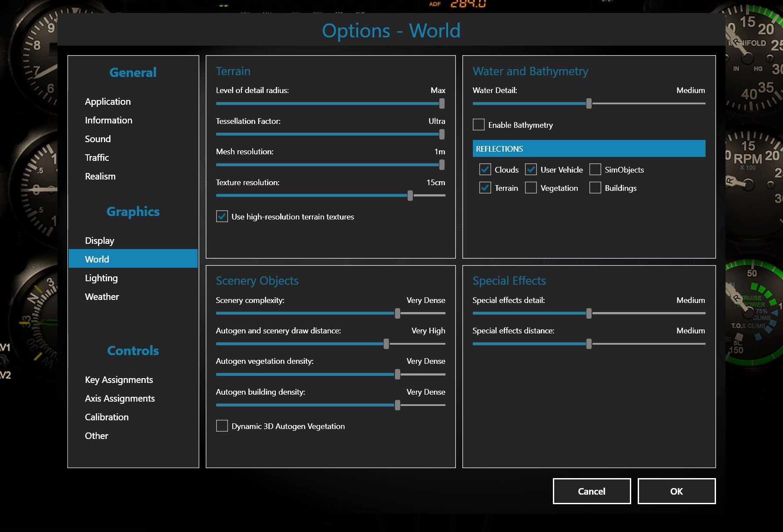Toggle Use high-resolution terrain textures checkbox
The width and height of the screenshot is (783, 532).
pos(222,216)
